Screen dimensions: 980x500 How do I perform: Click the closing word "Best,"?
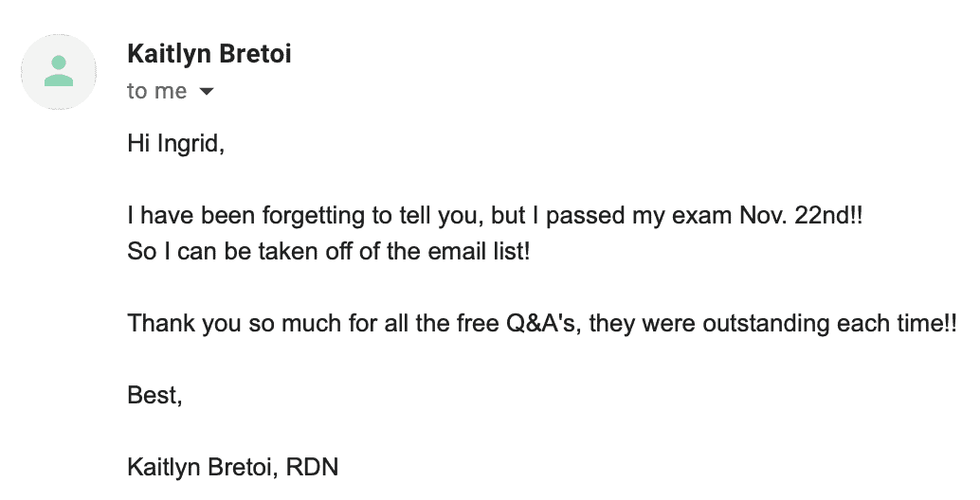tap(154, 395)
